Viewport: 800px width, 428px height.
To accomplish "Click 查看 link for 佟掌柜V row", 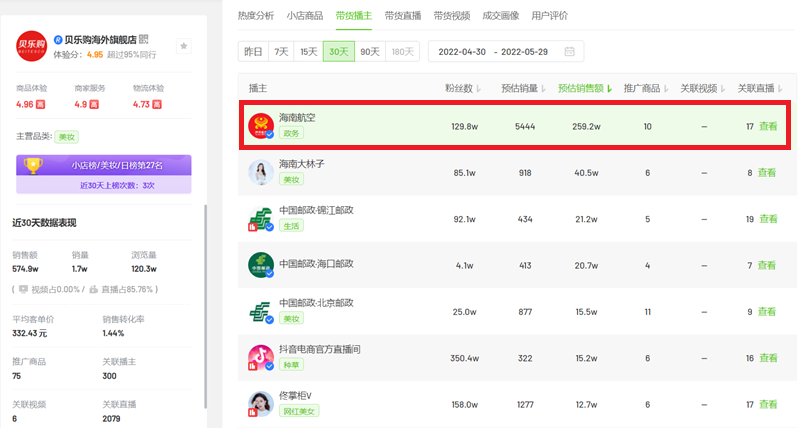I will (768, 404).
